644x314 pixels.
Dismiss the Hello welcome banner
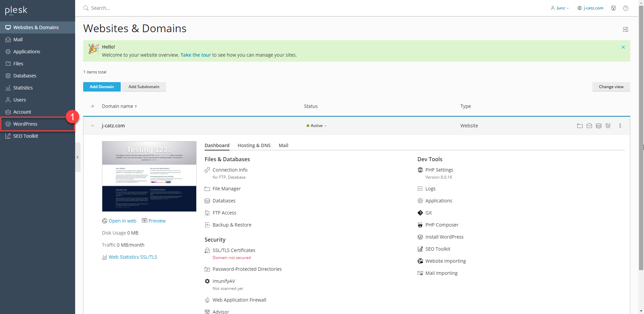click(x=623, y=47)
